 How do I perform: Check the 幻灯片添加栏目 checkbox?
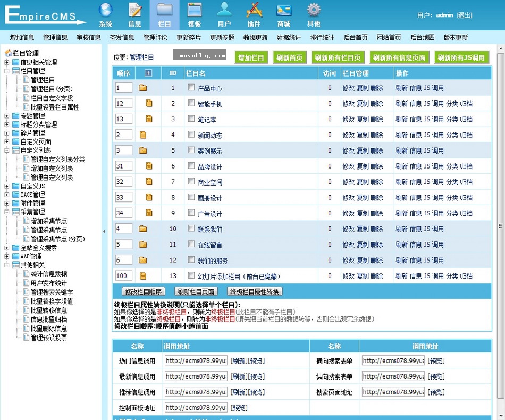coord(191,275)
